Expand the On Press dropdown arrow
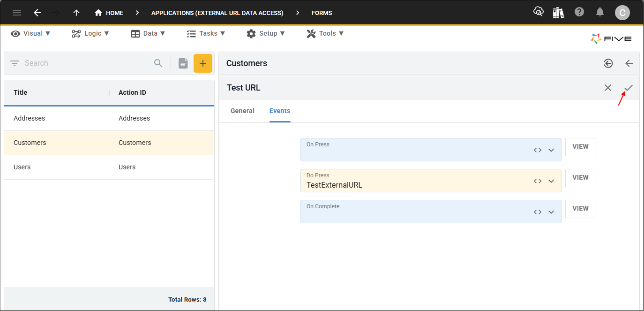The height and width of the screenshot is (311, 644). coord(551,150)
